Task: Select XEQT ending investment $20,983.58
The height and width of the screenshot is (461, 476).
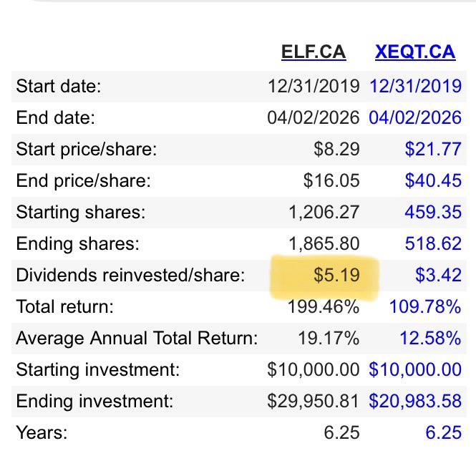Action: (415, 401)
